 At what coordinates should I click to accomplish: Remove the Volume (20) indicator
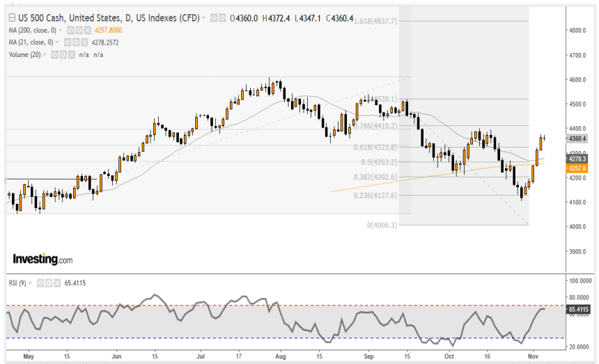tap(72, 54)
